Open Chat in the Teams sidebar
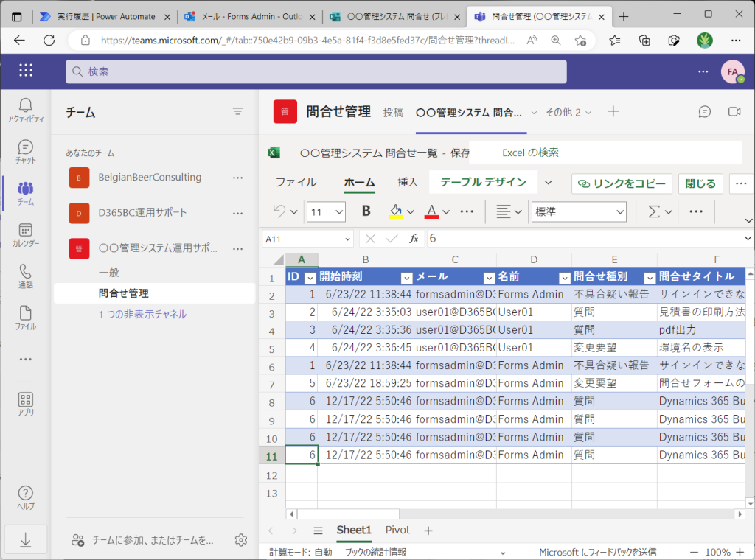 (26, 152)
